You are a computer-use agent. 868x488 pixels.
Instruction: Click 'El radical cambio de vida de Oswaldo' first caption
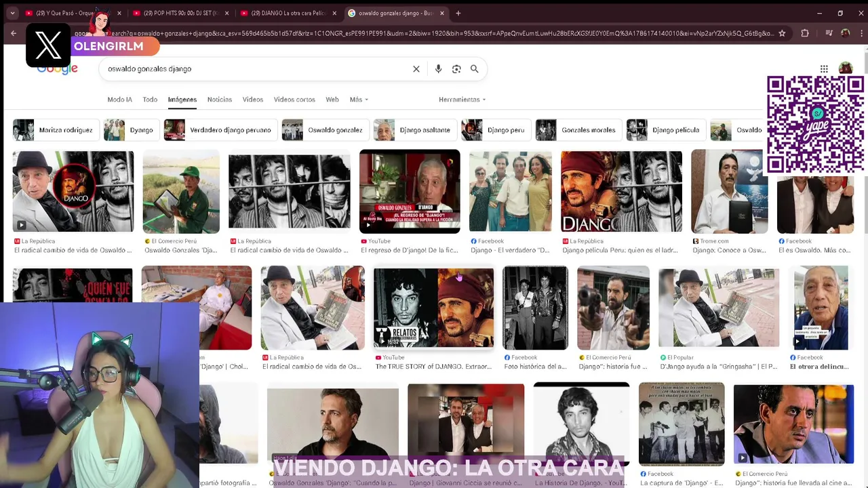point(73,250)
